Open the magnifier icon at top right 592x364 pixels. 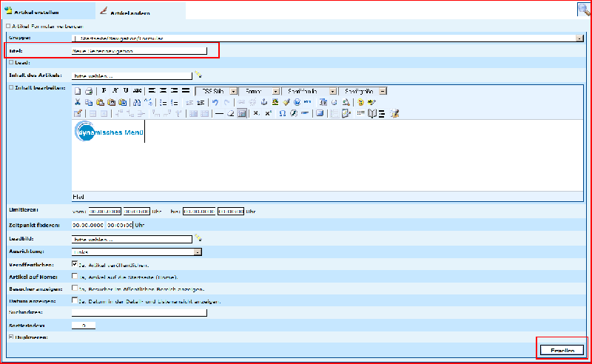click(x=583, y=10)
